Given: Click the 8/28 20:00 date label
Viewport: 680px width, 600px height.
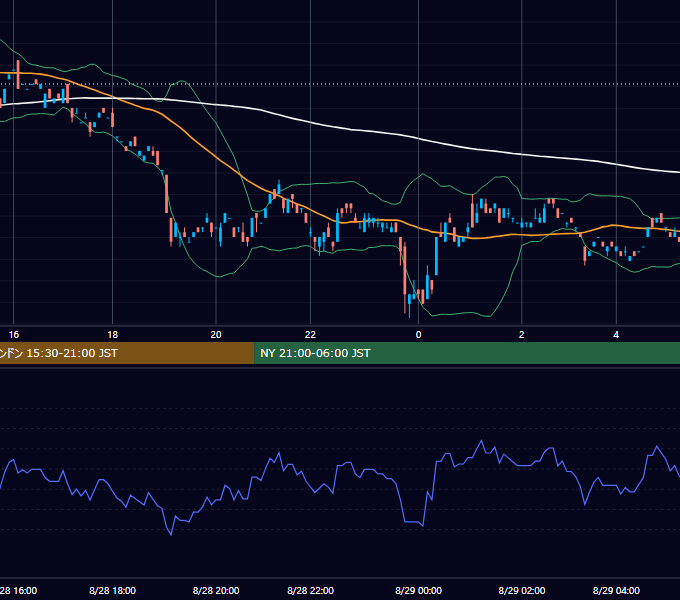Looking at the screenshot, I should [216, 590].
